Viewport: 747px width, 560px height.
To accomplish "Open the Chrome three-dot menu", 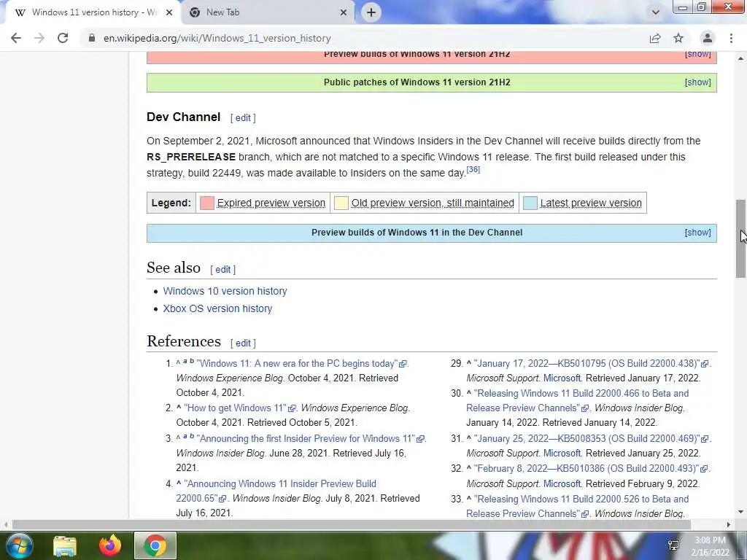I will (731, 38).
